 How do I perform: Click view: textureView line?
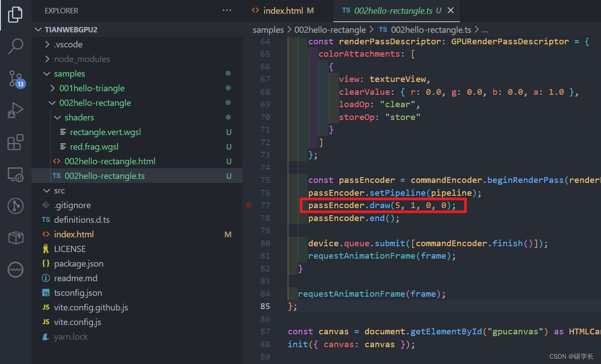pyautogui.click(x=385, y=79)
